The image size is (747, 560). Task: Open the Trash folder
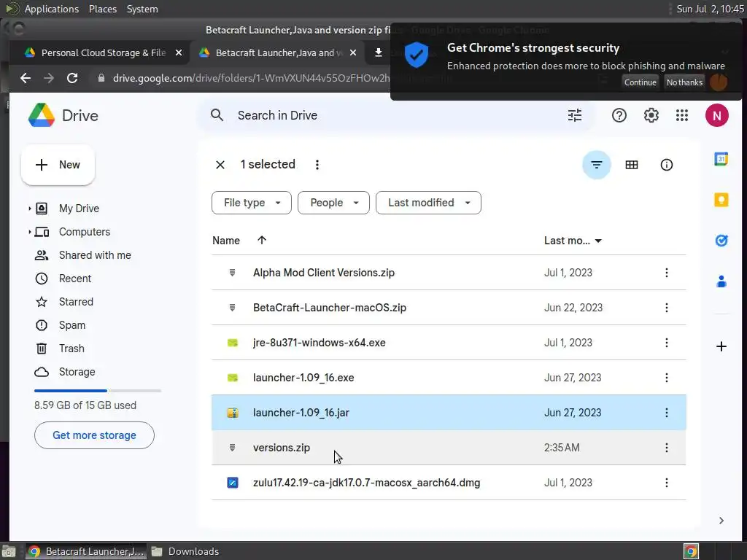tap(71, 349)
